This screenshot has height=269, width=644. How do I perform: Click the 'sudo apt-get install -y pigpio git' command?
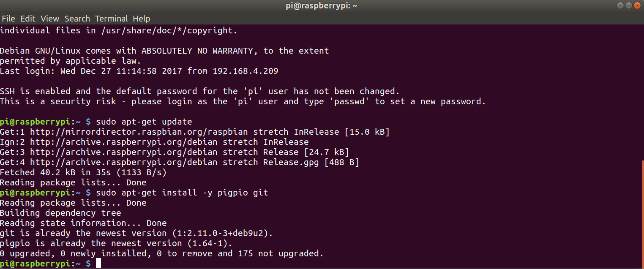tap(182, 193)
